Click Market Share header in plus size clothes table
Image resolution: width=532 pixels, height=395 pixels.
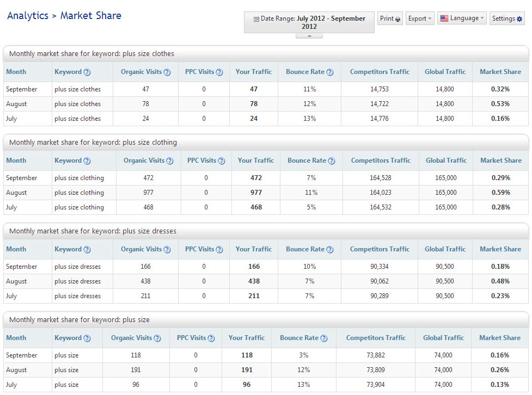500,72
